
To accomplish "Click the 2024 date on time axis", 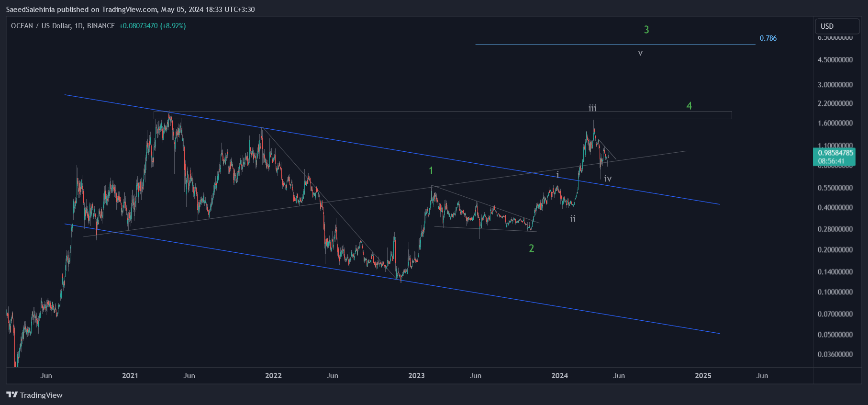I will click(559, 375).
